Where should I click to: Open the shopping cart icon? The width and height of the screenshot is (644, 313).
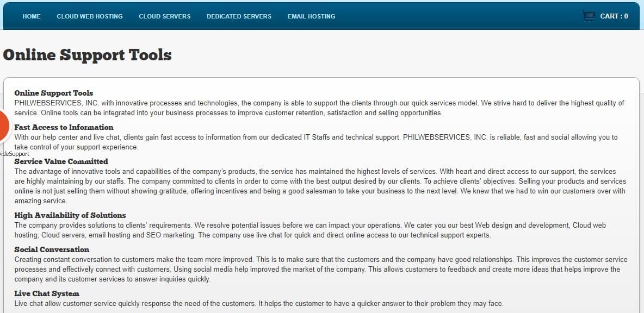pyautogui.click(x=589, y=16)
